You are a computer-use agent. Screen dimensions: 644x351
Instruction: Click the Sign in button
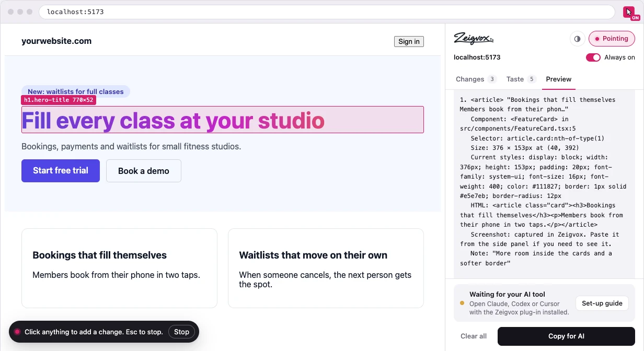(409, 41)
